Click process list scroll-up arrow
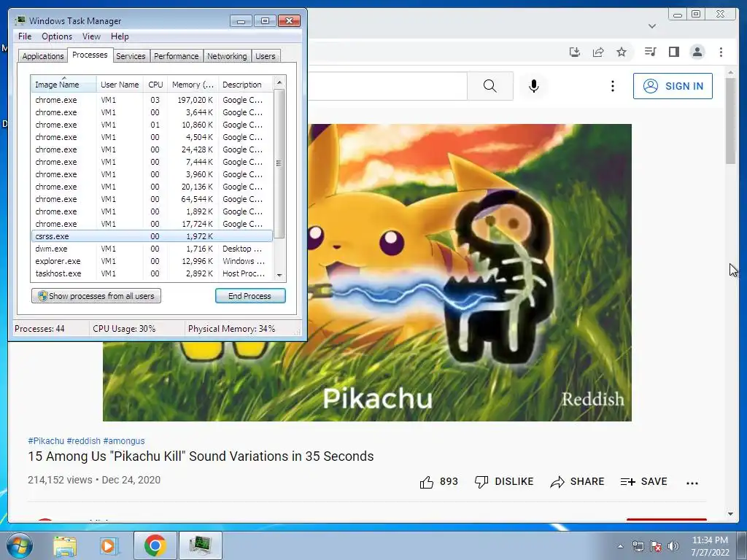The image size is (747, 560). [x=279, y=82]
